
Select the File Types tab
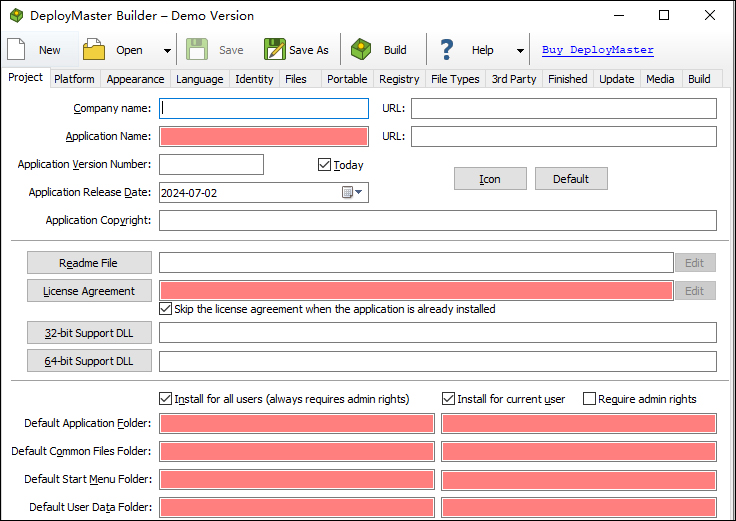pyautogui.click(x=455, y=79)
